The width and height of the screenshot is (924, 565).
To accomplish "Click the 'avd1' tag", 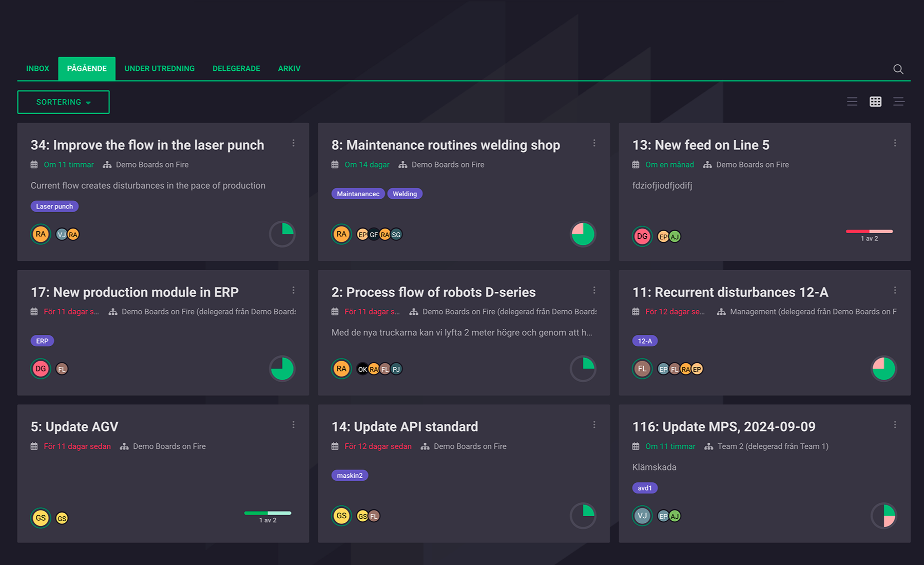I will click(x=645, y=488).
